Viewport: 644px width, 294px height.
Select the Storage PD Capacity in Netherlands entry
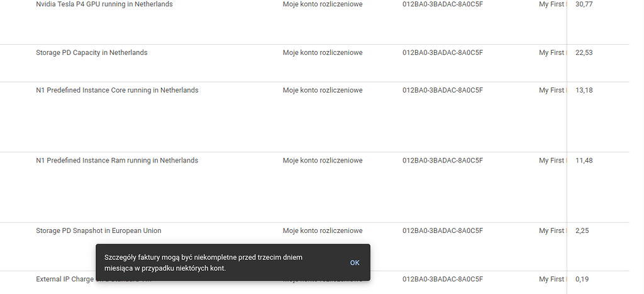92,53
